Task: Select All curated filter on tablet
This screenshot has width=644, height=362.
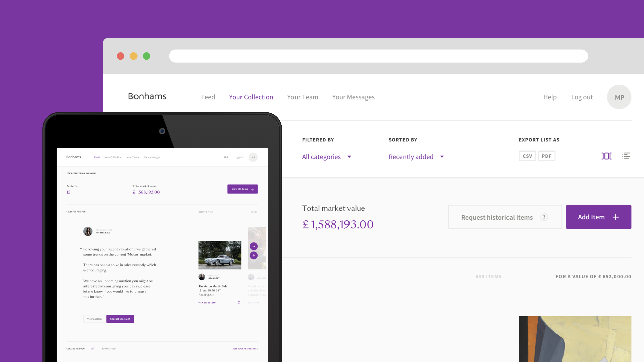Action: pyautogui.click(x=93, y=349)
